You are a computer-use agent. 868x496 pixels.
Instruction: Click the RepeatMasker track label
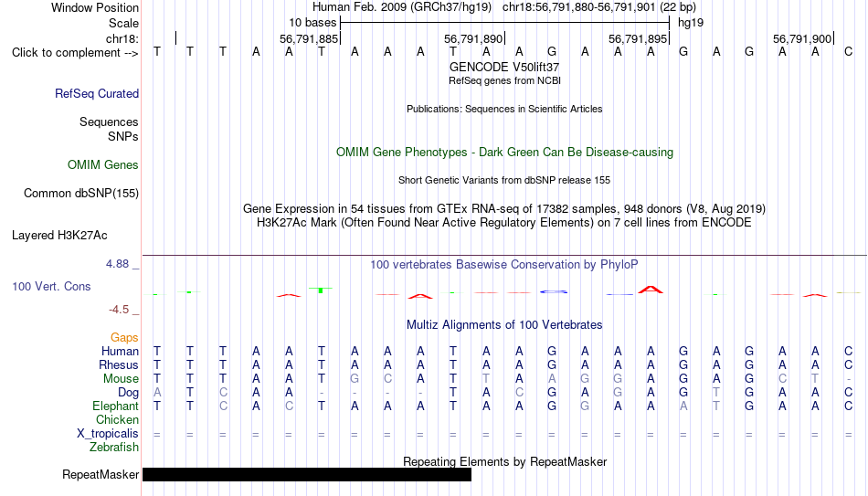point(101,474)
